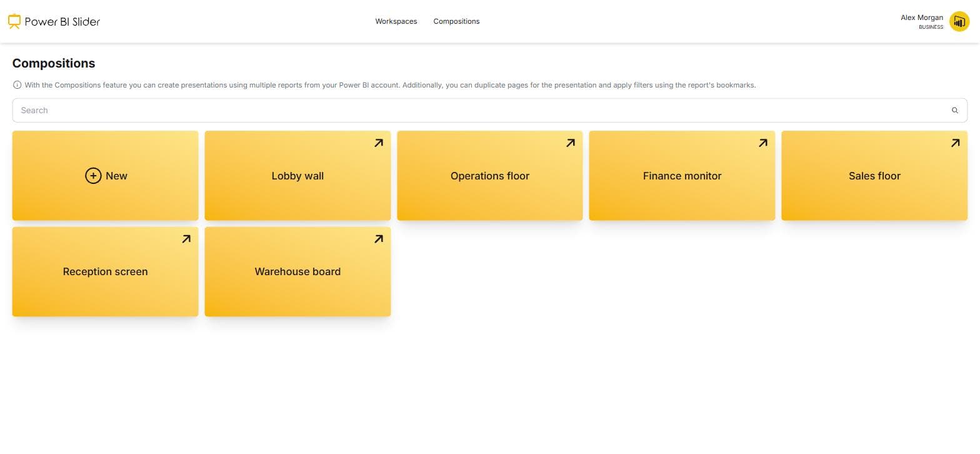Focus the compositions Search field
The width and height of the screenshot is (980, 454).
click(490, 111)
